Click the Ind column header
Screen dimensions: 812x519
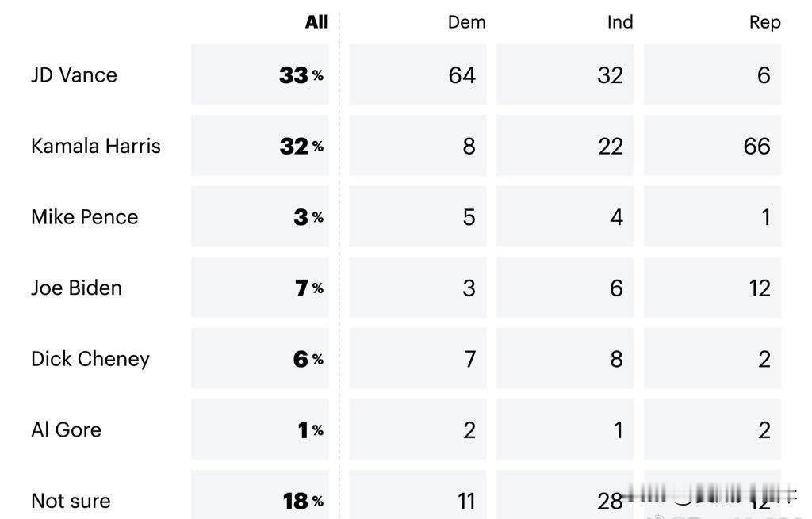coord(620,22)
